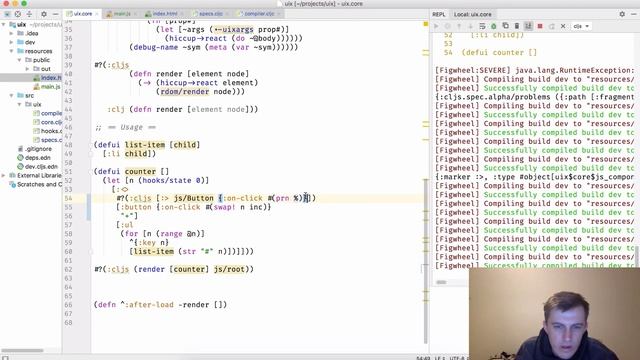This screenshot has width=640, height=360.
Task: Switch to the compiler.cljc editor tab
Action: (x=259, y=14)
